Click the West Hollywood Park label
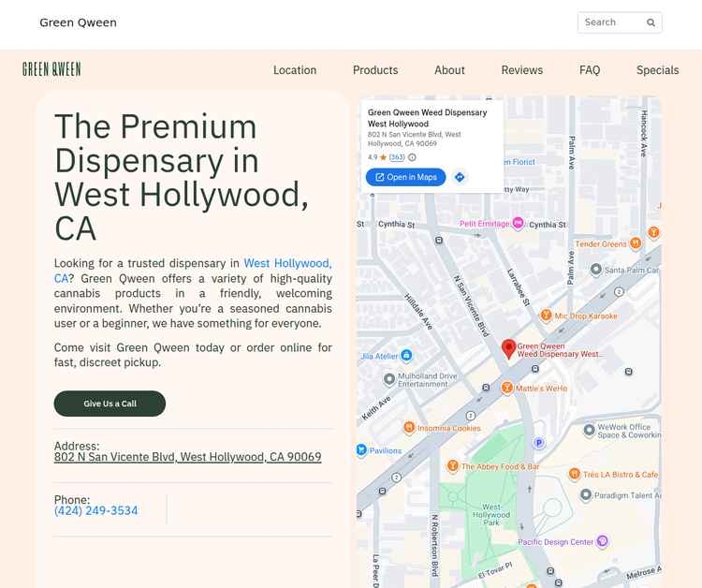702x588 pixels. [491, 515]
